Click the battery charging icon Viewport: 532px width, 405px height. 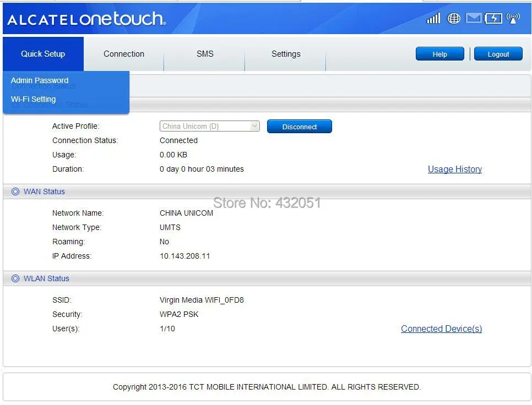pyautogui.click(x=493, y=18)
